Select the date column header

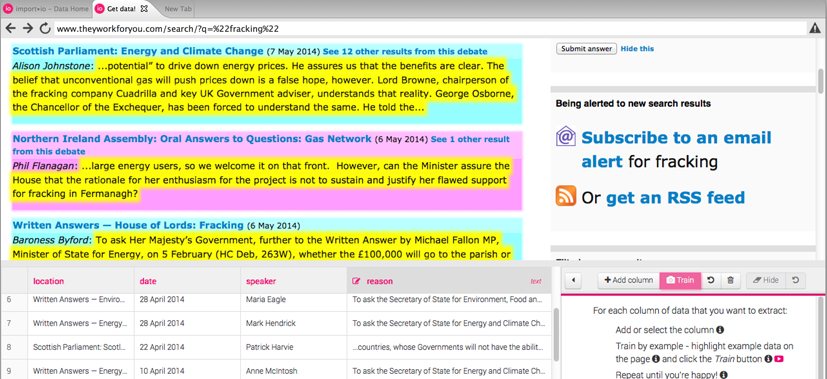tap(187, 281)
